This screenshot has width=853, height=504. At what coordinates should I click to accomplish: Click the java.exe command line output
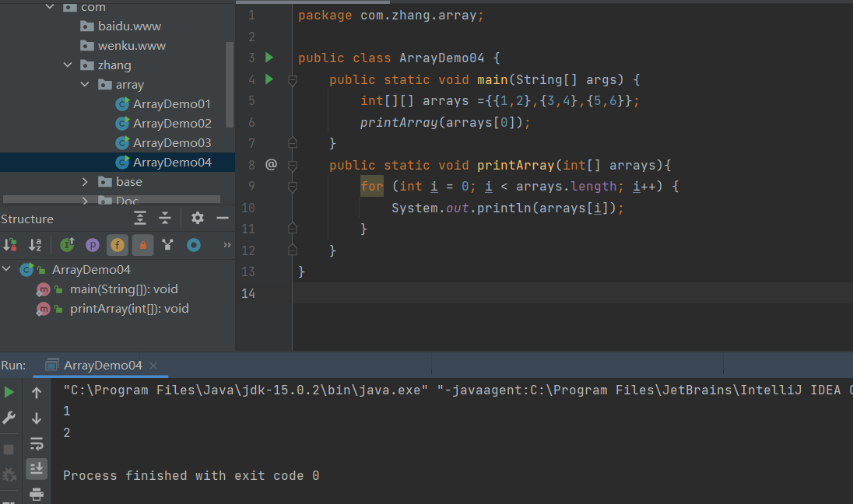(458, 390)
